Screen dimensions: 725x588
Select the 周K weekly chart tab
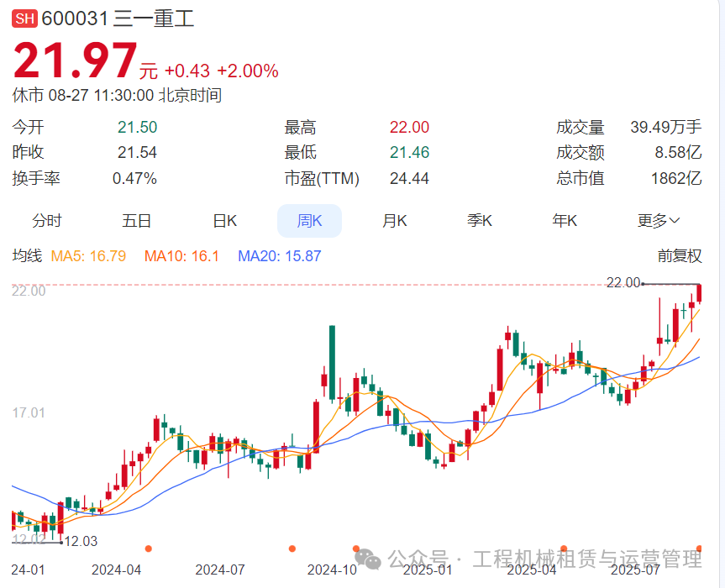pyautogui.click(x=309, y=221)
